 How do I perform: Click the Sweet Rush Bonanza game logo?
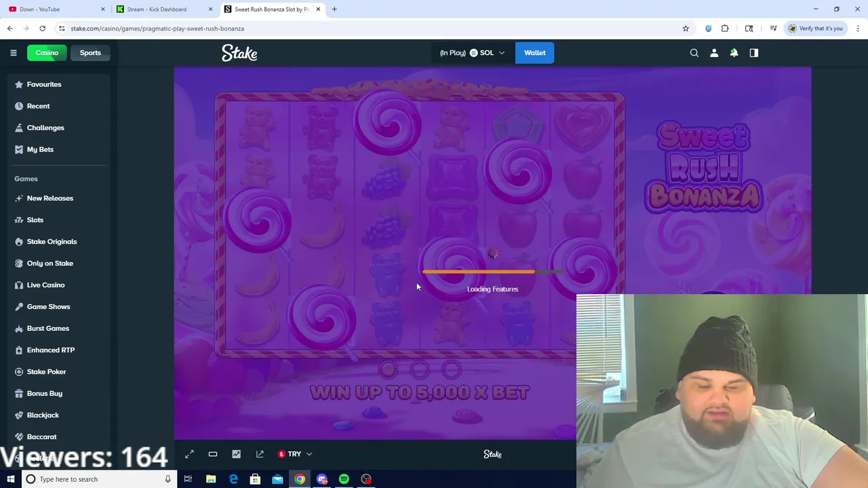[703, 167]
